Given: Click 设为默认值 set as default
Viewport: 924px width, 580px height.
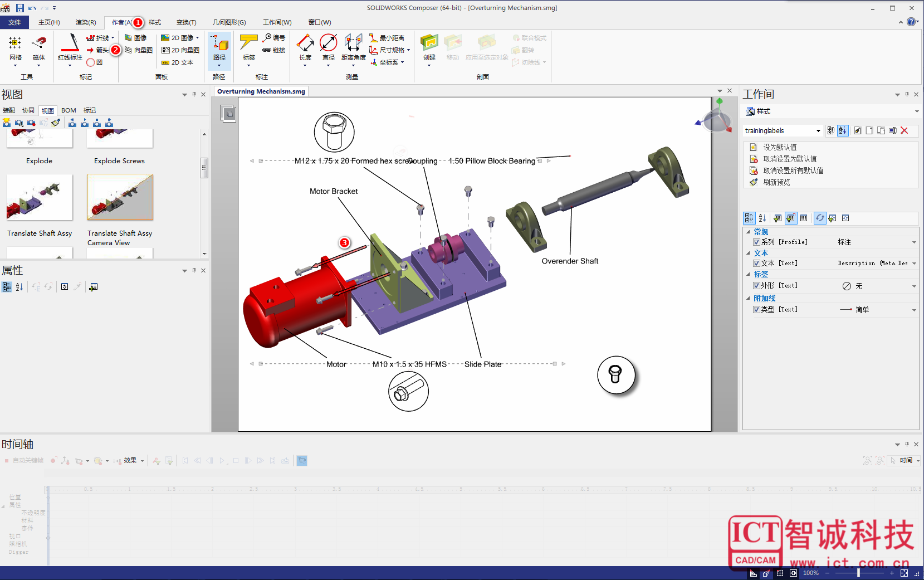Looking at the screenshot, I should pos(780,147).
